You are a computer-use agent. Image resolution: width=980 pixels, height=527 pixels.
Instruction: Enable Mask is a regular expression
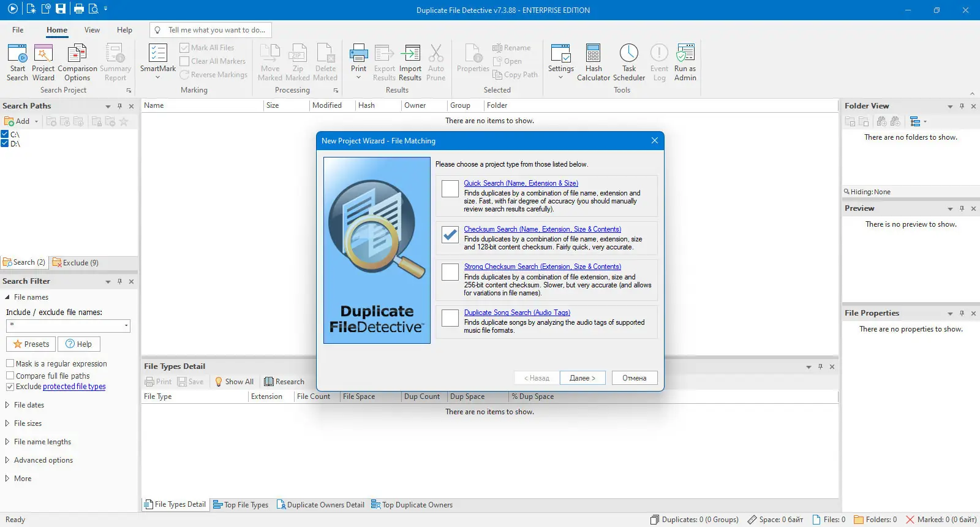pos(10,363)
